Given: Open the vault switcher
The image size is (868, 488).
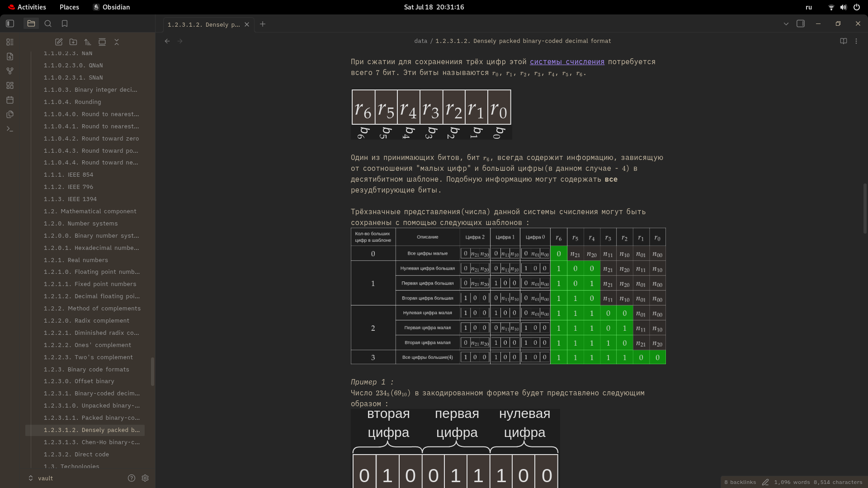Looking at the screenshot, I should (x=41, y=478).
